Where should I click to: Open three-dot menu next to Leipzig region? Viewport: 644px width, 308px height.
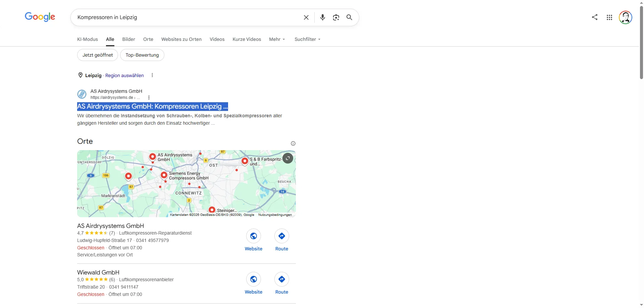pyautogui.click(x=152, y=75)
